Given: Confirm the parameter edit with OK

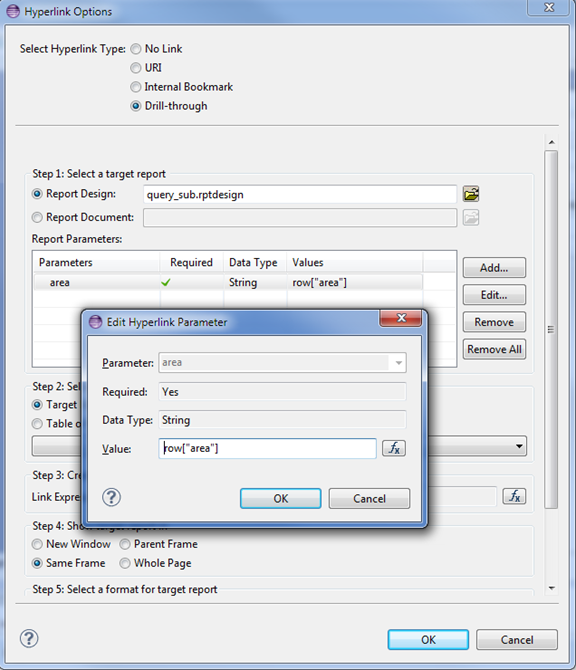Looking at the screenshot, I should 280,499.
